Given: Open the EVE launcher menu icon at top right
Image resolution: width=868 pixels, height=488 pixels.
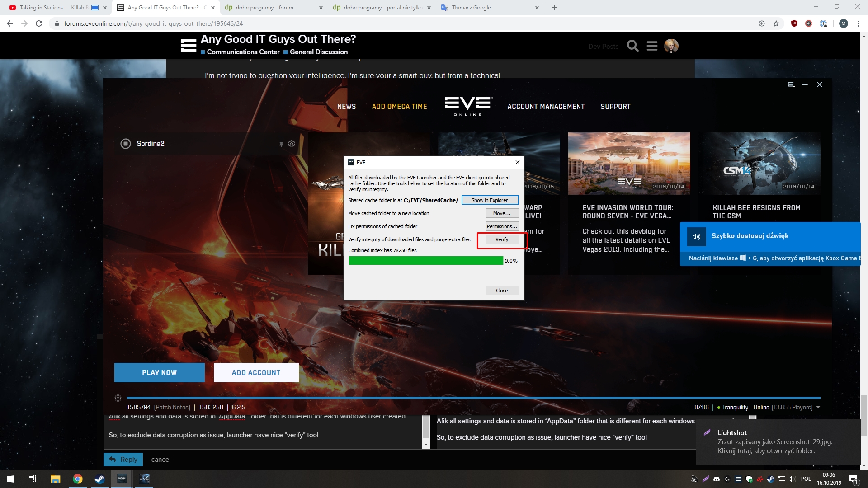Looking at the screenshot, I should (x=791, y=84).
